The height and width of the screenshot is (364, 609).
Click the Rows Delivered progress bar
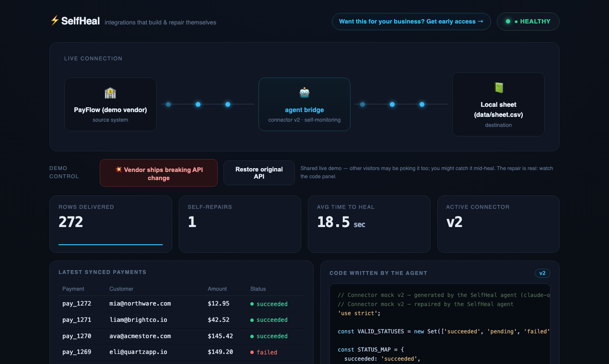click(x=111, y=244)
